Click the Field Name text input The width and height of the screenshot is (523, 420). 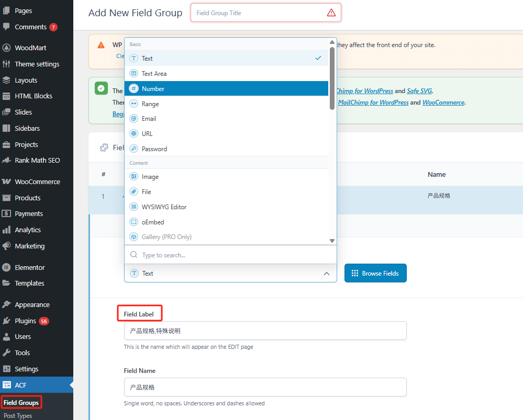point(265,387)
